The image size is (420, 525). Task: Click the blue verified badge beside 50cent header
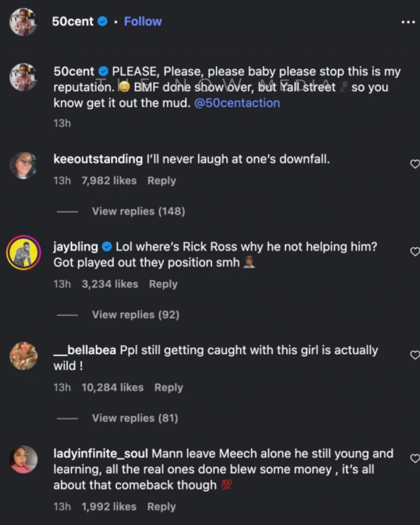[x=103, y=22]
